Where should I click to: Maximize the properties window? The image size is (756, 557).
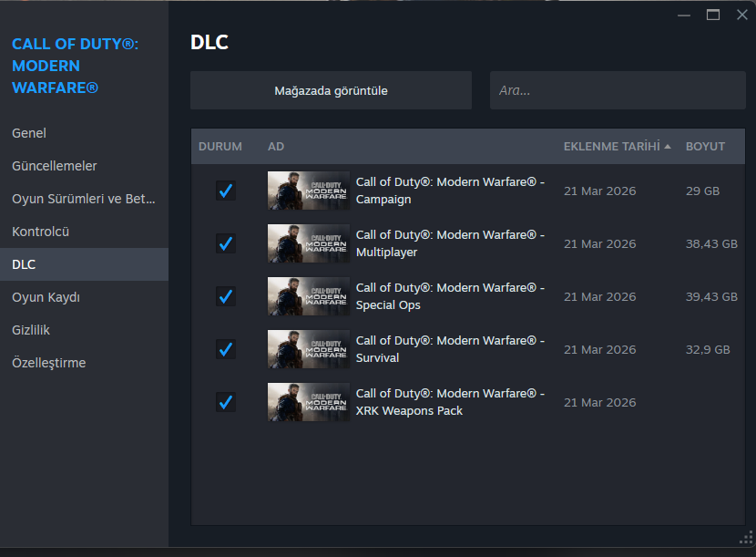713,15
